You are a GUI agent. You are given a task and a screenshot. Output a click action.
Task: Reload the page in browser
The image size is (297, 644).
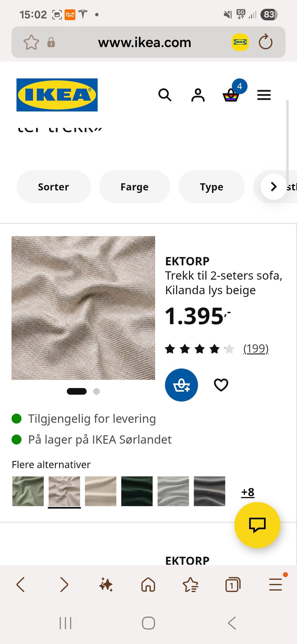265,42
